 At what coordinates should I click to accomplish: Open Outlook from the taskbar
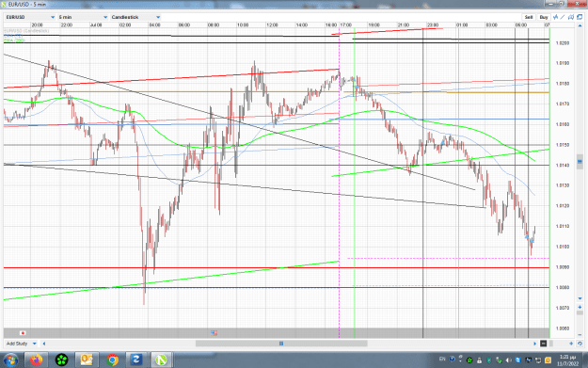click(87, 360)
